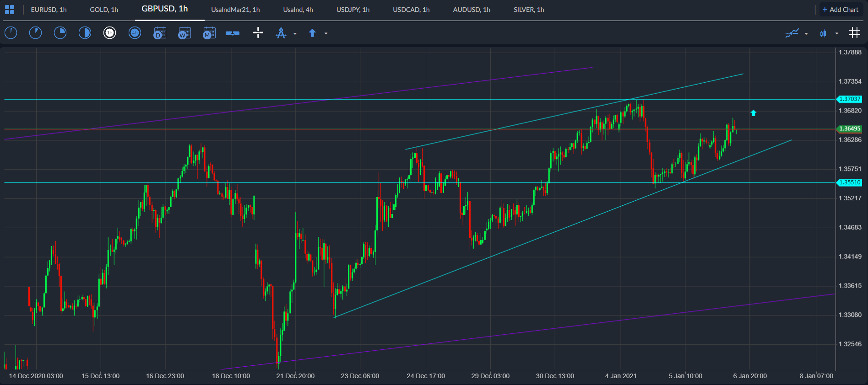Image resolution: width=868 pixels, height=385 pixels.
Task: Select the second clock timeframe with small wedge
Action: click(35, 33)
